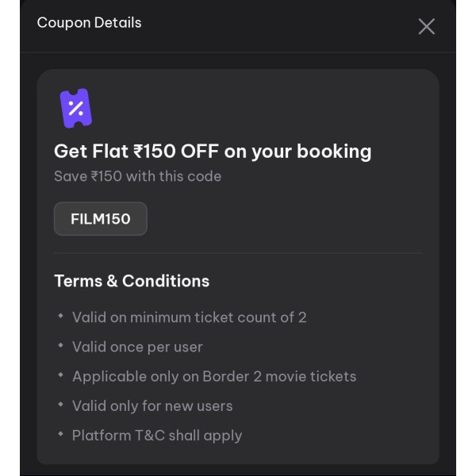This screenshot has width=476, height=476.
Task: Click the bullet beside Valid only for new users
Action: click(x=60, y=405)
